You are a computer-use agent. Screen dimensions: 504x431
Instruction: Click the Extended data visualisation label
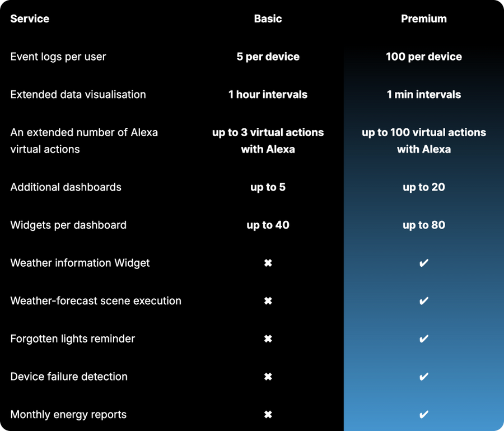point(78,95)
